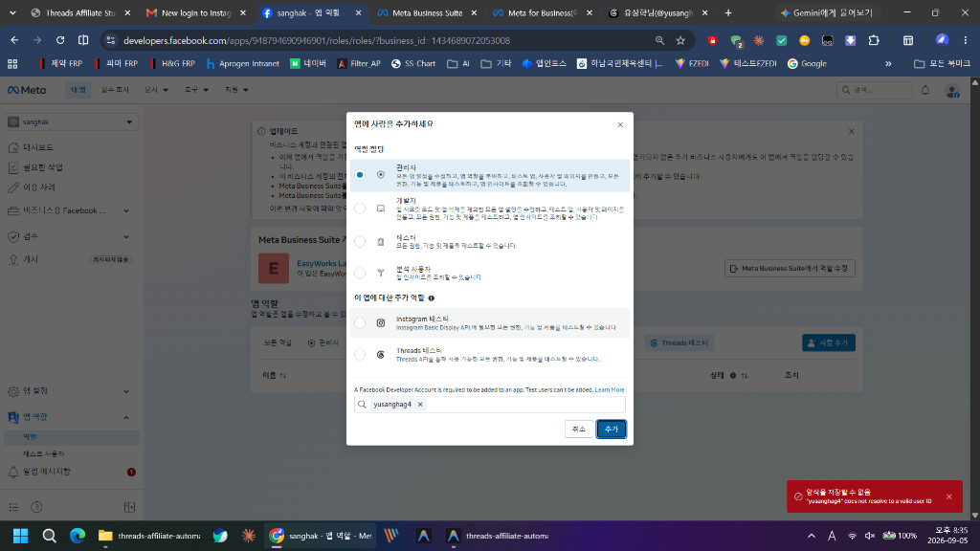The height and width of the screenshot is (551, 980).
Task: Close the 업데이트 banner behind the dialog
Action: coord(851,131)
